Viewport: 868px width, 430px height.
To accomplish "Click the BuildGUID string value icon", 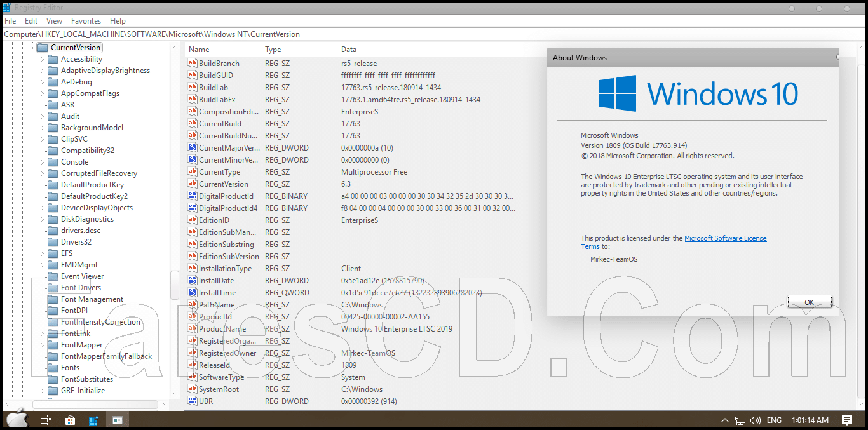I will (193, 76).
